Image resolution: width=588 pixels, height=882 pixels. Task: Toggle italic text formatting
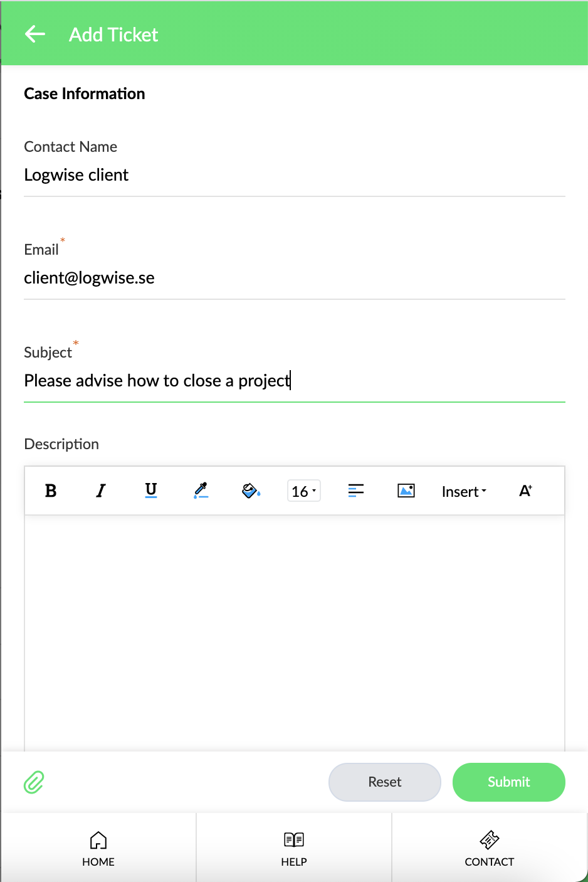coord(101,491)
